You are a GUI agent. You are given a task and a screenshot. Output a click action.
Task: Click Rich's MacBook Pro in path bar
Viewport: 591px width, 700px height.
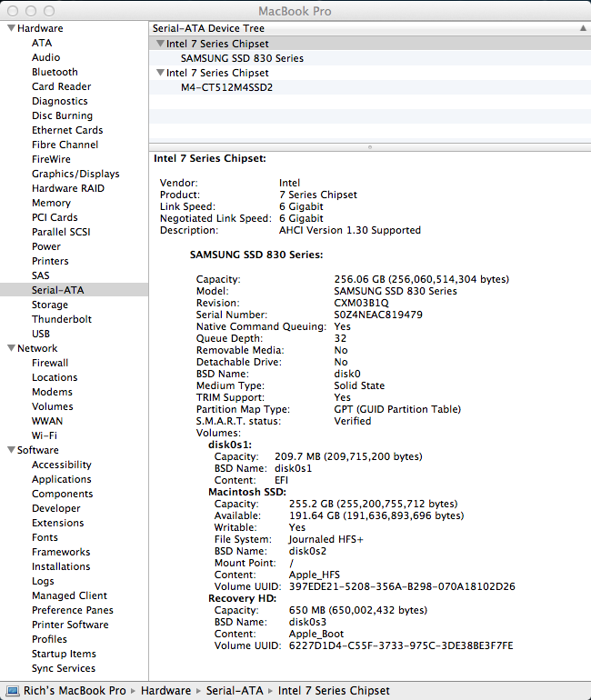pyautogui.click(x=75, y=691)
